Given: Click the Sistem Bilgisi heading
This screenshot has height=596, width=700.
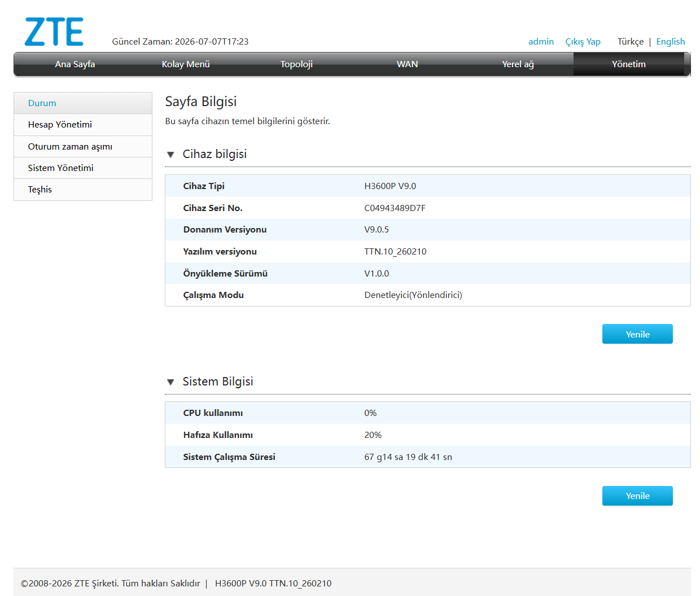Looking at the screenshot, I should tap(218, 382).
